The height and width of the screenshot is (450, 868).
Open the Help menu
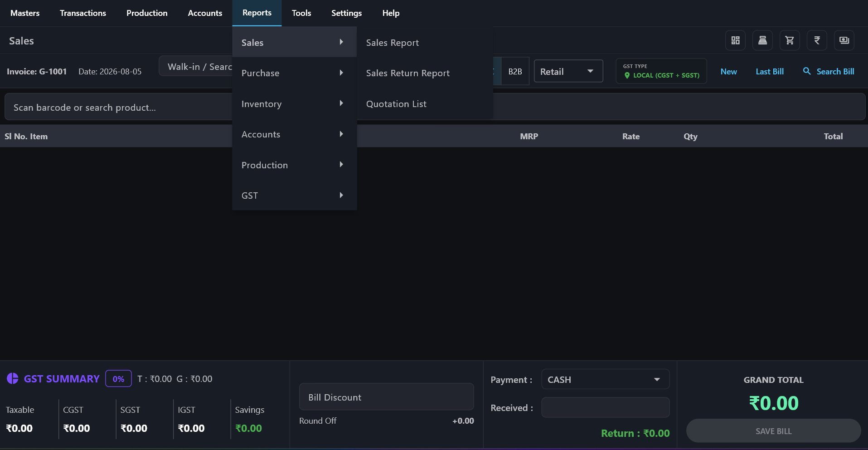[391, 13]
